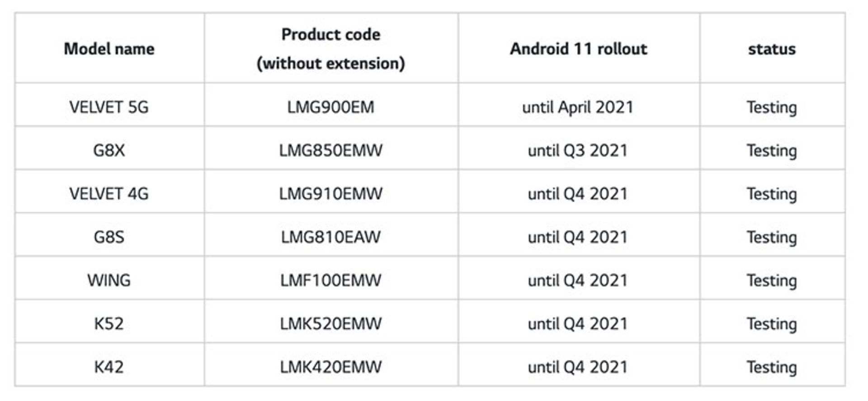
Task: Click product code LMG810EAW
Action: pos(330,237)
